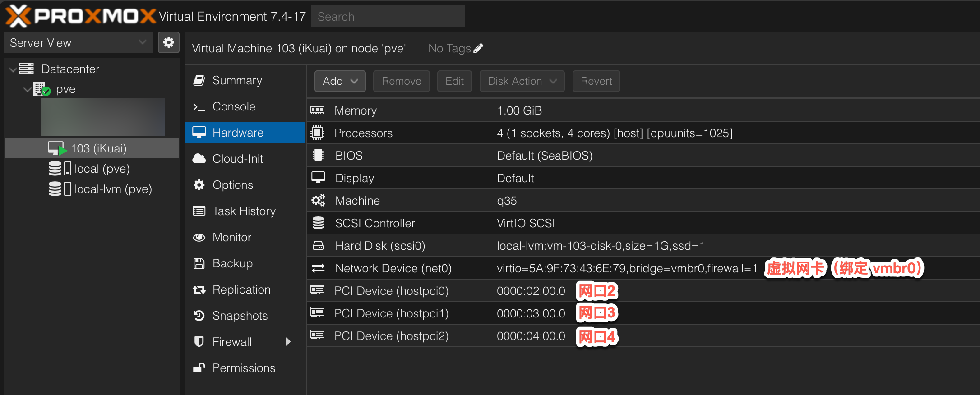This screenshot has width=980, height=395.
Task: Expand the Firewall submenu arrow
Action: (x=288, y=342)
